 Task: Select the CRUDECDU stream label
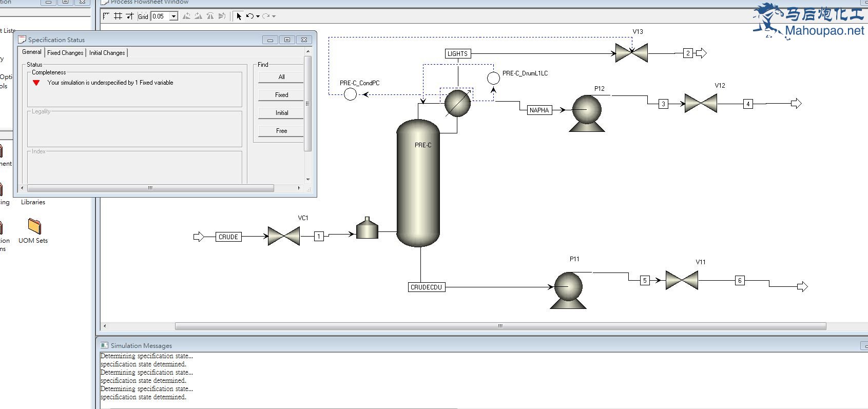click(x=427, y=287)
